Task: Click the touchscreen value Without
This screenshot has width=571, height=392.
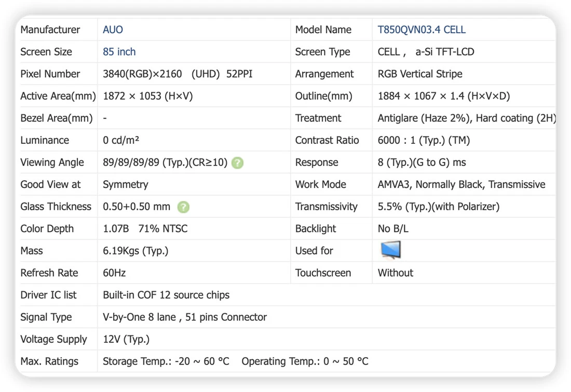Action: pos(396,273)
